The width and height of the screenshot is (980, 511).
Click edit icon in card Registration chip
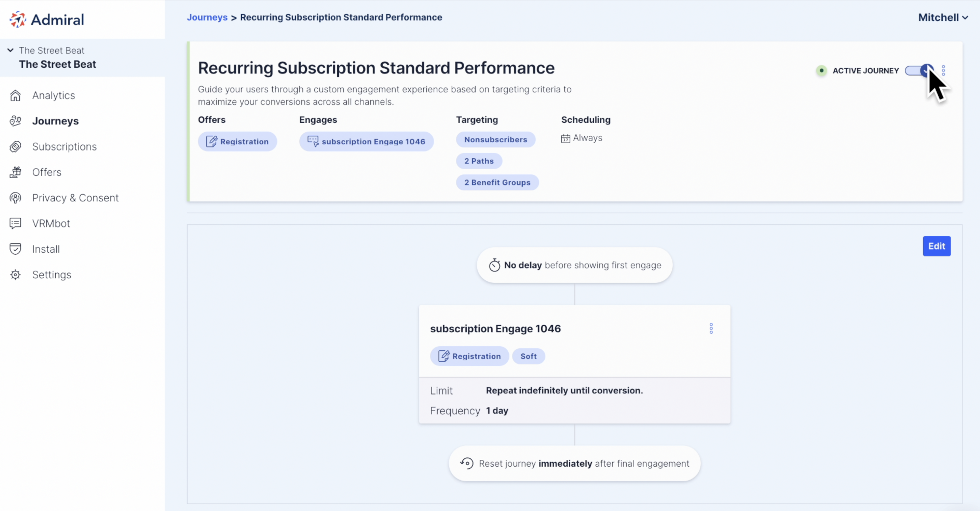(x=444, y=356)
